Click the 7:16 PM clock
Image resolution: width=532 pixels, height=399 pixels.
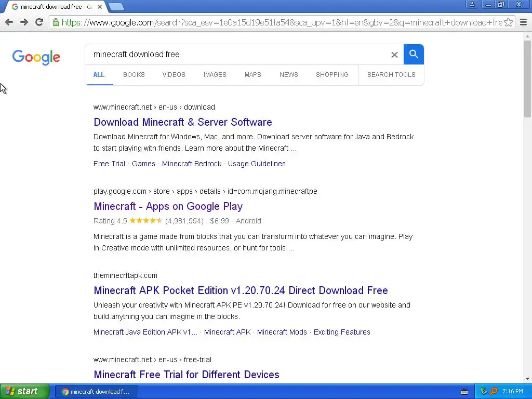(513, 392)
